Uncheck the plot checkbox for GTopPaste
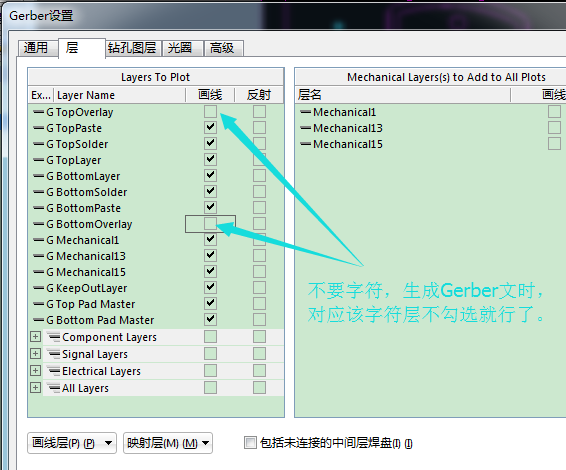 coord(210,127)
